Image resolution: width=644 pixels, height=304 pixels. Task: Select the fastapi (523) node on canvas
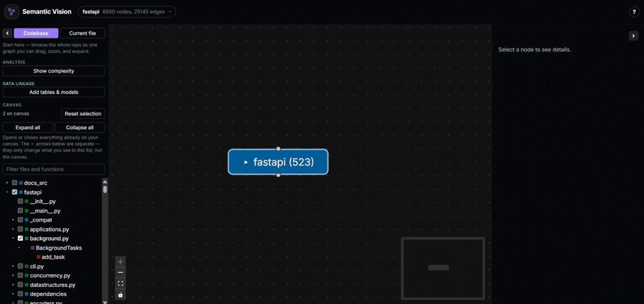coord(278,162)
